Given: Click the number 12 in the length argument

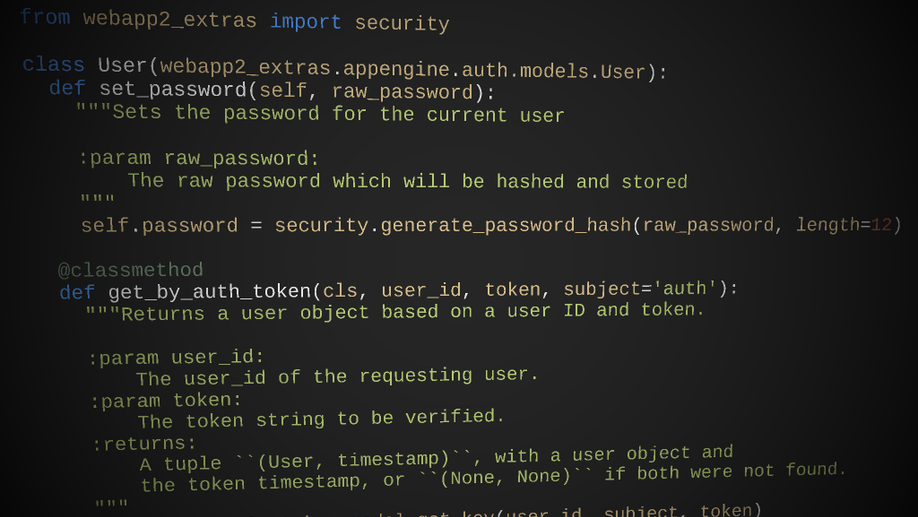Looking at the screenshot, I should click(880, 225).
